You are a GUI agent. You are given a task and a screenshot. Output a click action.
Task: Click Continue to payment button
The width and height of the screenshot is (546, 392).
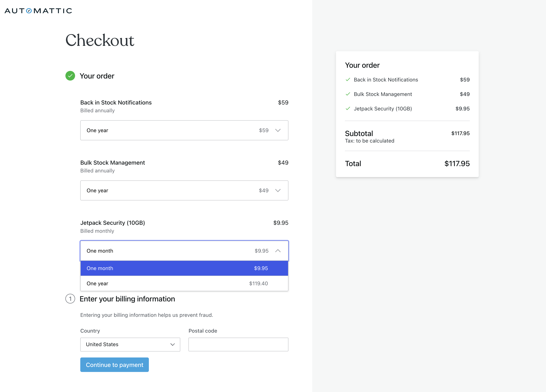tap(114, 365)
